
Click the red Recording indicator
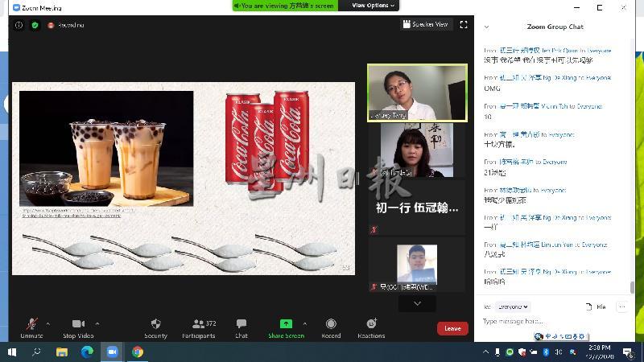(66, 25)
